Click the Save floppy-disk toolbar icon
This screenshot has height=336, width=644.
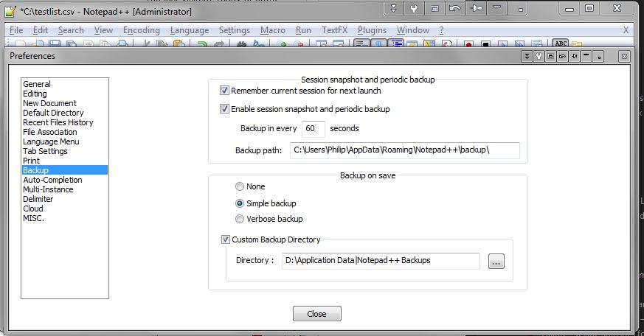point(55,43)
